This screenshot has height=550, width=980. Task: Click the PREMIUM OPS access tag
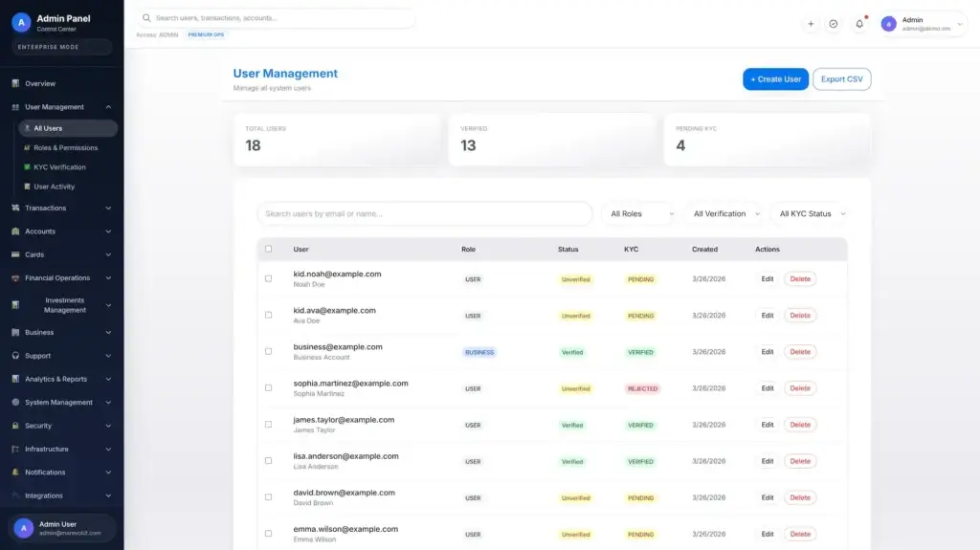coord(207,34)
